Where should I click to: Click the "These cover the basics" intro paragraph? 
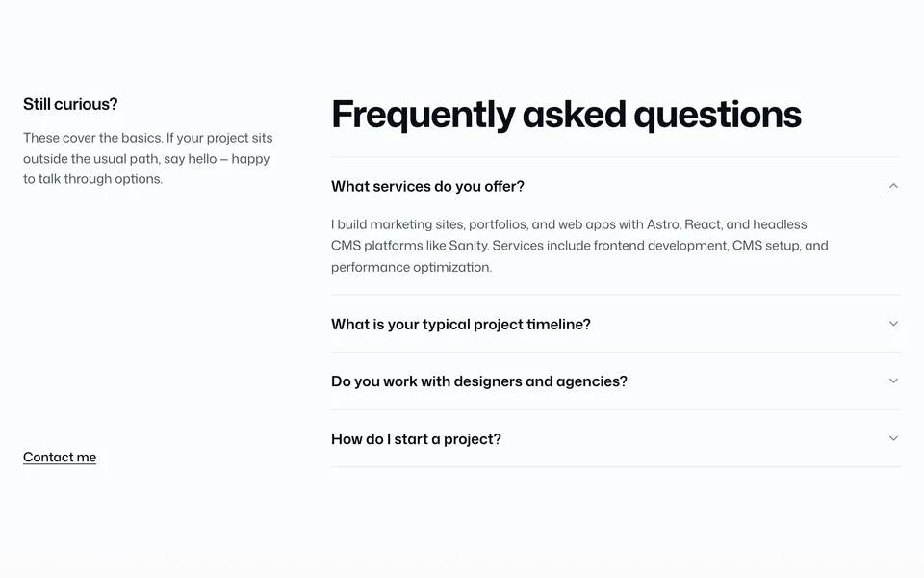coord(148,159)
